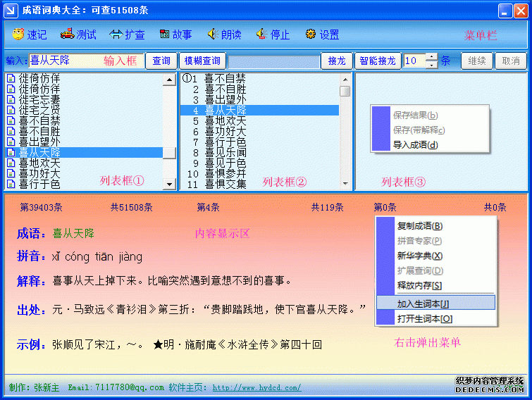
Task: Click document icon beside 喜不自禁 in list one
Action: coord(11,120)
